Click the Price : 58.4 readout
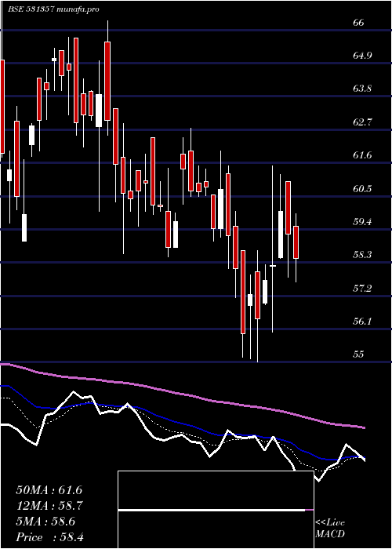Image resolution: width=392 pixels, height=549 pixels. pyautogui.click(x=49, y=537)
